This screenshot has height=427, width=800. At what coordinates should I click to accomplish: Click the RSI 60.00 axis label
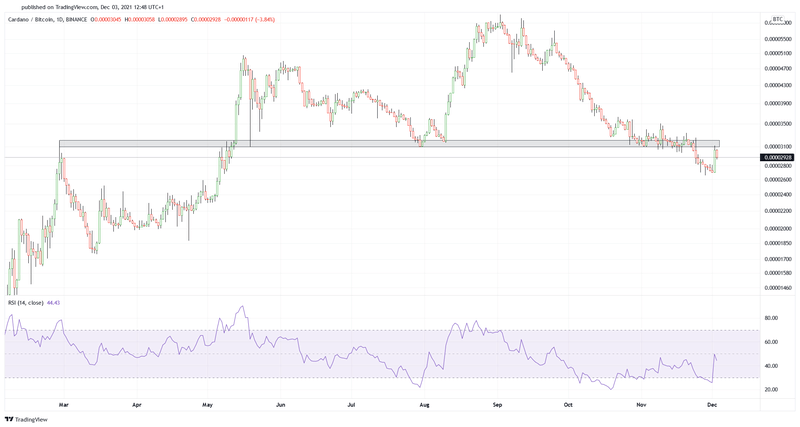pyautogui.click(x=771, y=342)
